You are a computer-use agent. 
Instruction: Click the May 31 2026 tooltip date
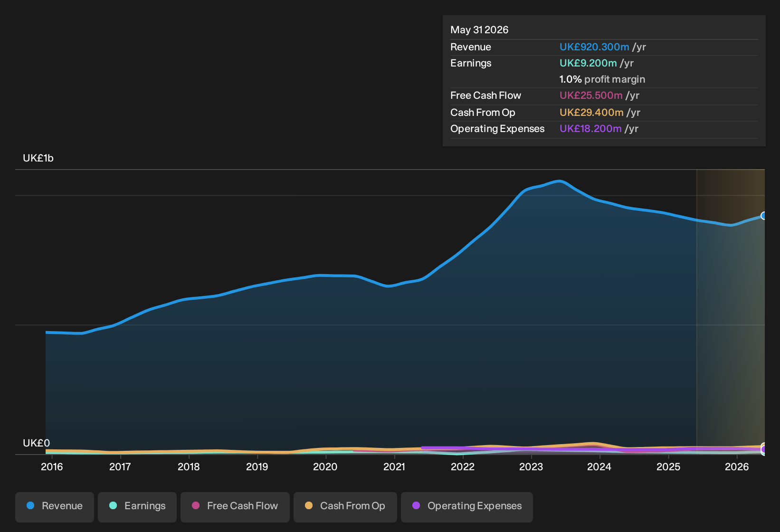pos(479,30)
